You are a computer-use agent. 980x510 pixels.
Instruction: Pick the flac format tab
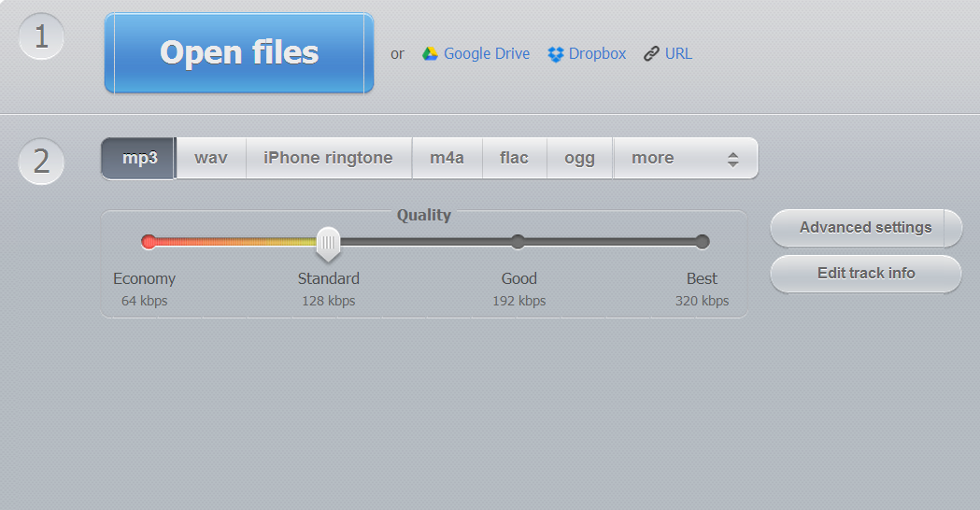[514, 158]
